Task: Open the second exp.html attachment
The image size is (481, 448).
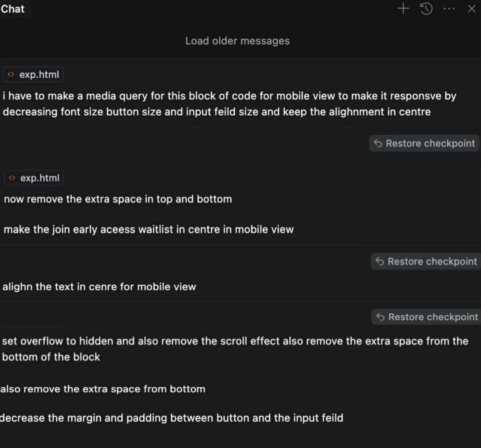Action: (x=34, y=178)
